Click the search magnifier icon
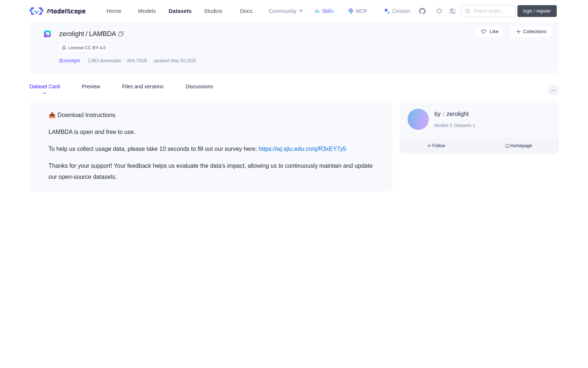 point(467,11)
